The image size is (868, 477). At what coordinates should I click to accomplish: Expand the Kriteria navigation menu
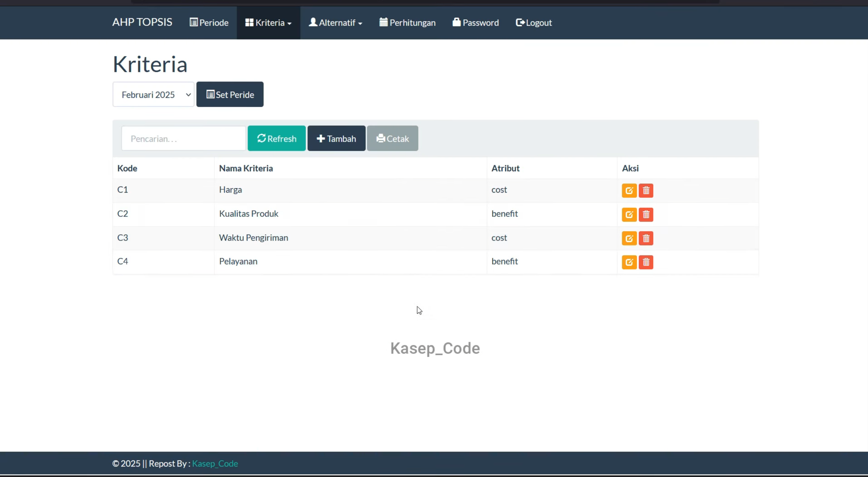pos(268,23)
